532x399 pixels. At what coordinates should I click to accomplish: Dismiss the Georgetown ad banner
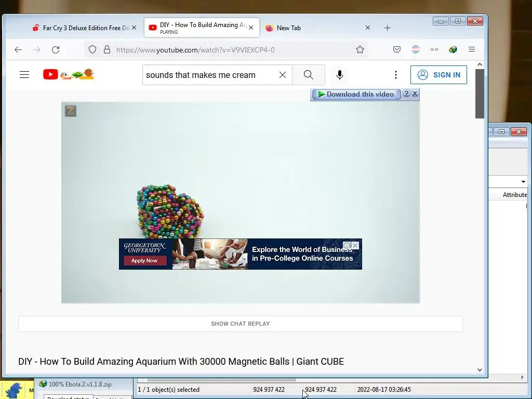(x=355, y=245)
